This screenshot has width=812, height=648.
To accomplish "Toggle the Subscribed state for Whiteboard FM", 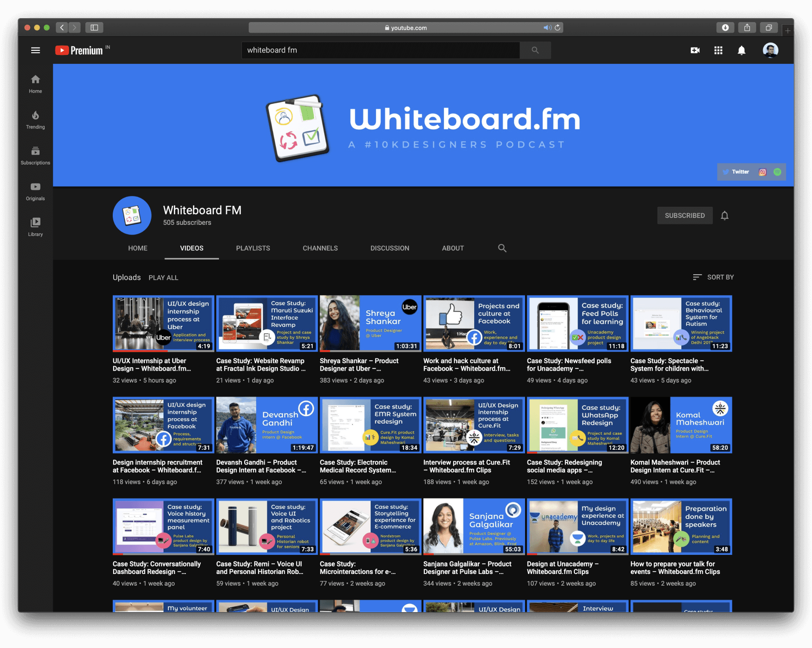I will click(684, 215).
